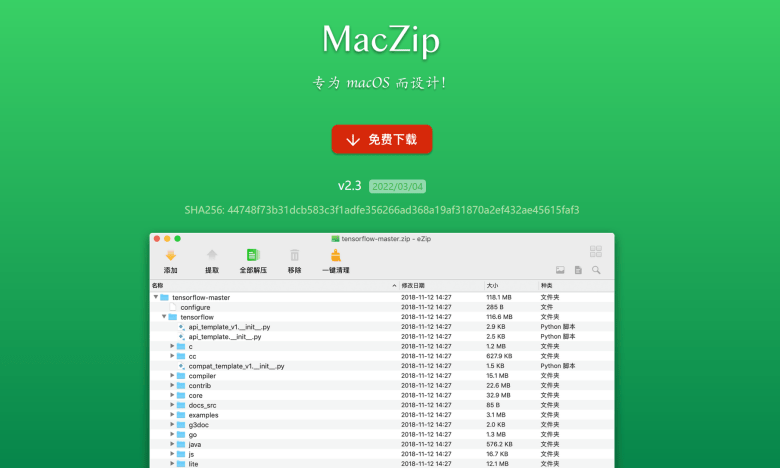780x468 pixels.
Task: Click the 32.9 MB size cell
Action: [x=498, y=395]
